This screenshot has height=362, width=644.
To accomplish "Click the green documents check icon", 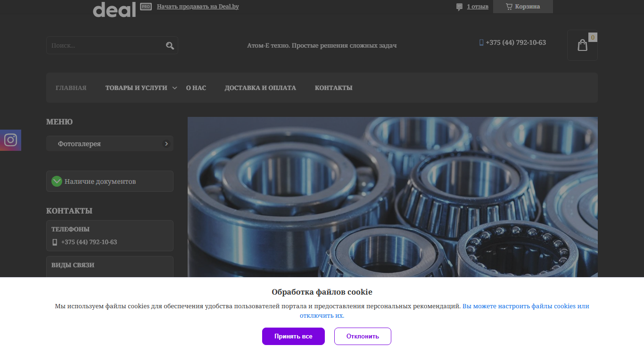I will [57, 181].
